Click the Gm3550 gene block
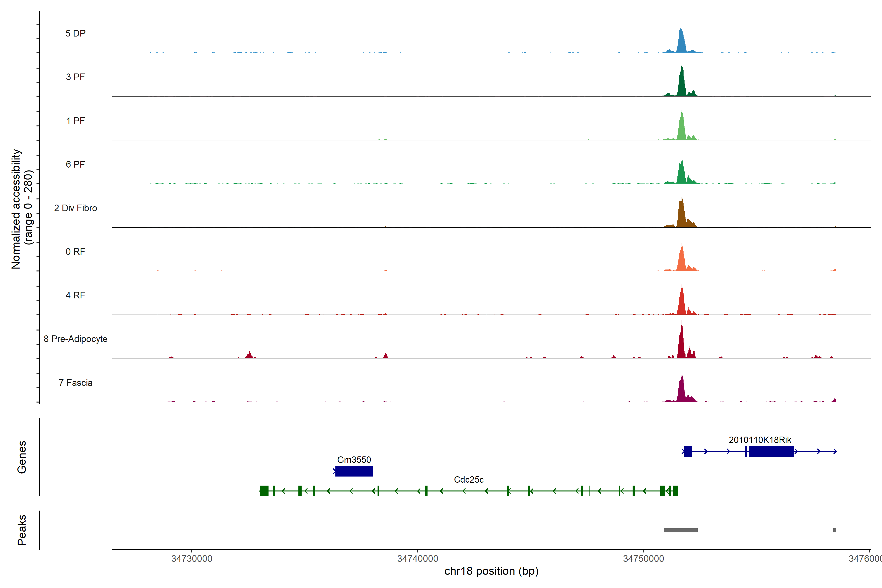The width and height of the screenshot is (882, 588). tap(354, 471)
